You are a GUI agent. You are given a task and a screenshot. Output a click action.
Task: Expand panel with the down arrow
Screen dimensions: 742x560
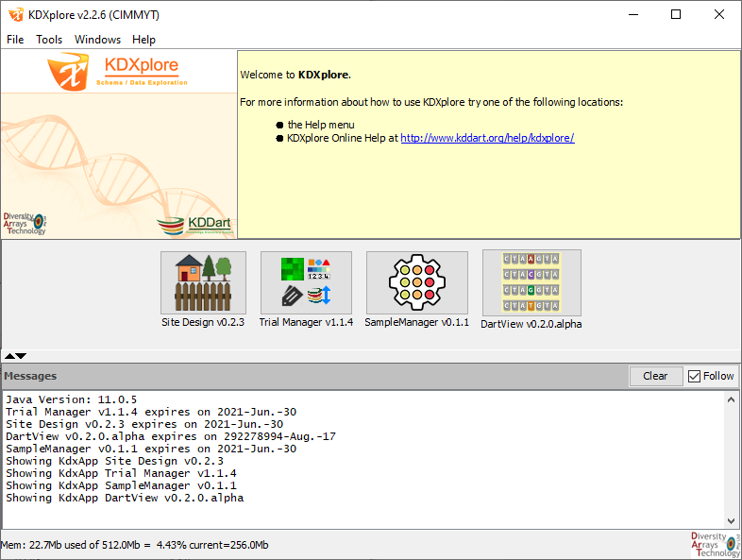(22, 356)
